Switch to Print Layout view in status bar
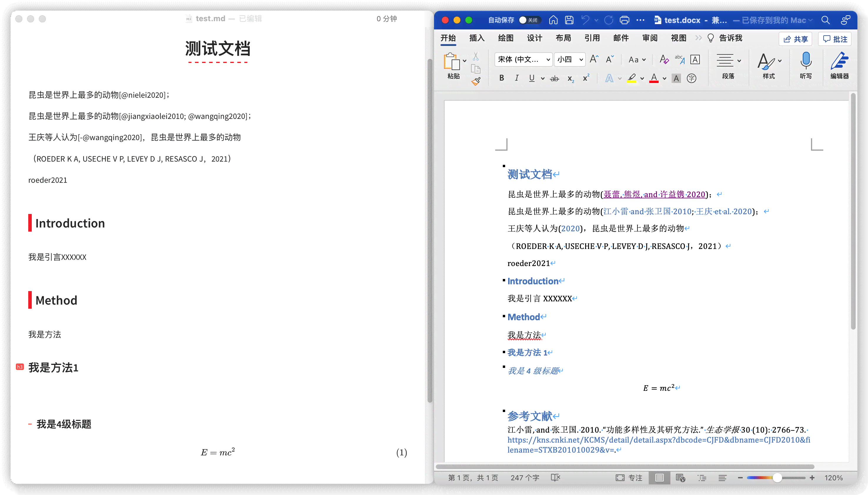Viewport: 868px width, 495px height. coord(659,478)
